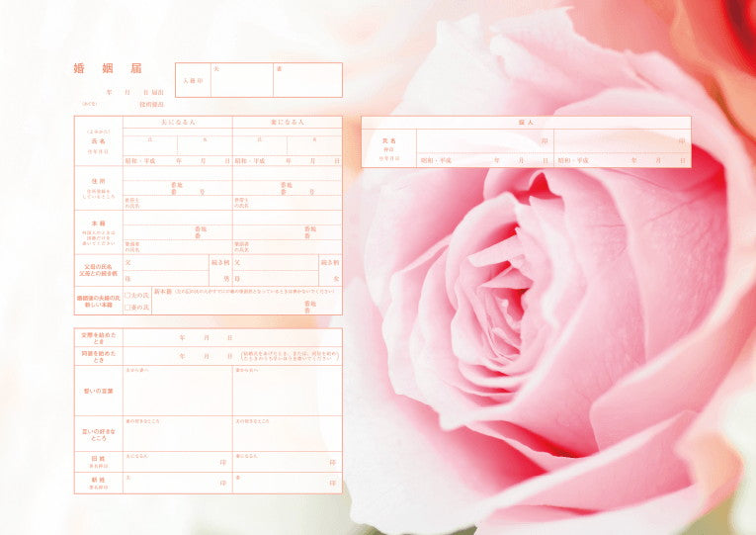The image size is (756, 535).
Task: Select the 夫になる人 column header
Action: [178, 121]
